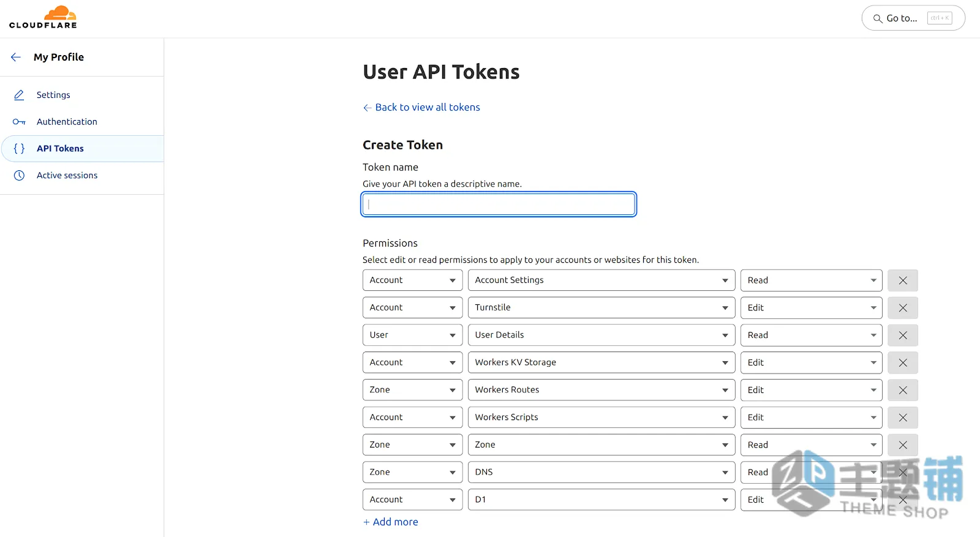Click the Add more permissions link
Viewport: 980px width, 537px height.
pyautogui.click(x=391, y=522)
